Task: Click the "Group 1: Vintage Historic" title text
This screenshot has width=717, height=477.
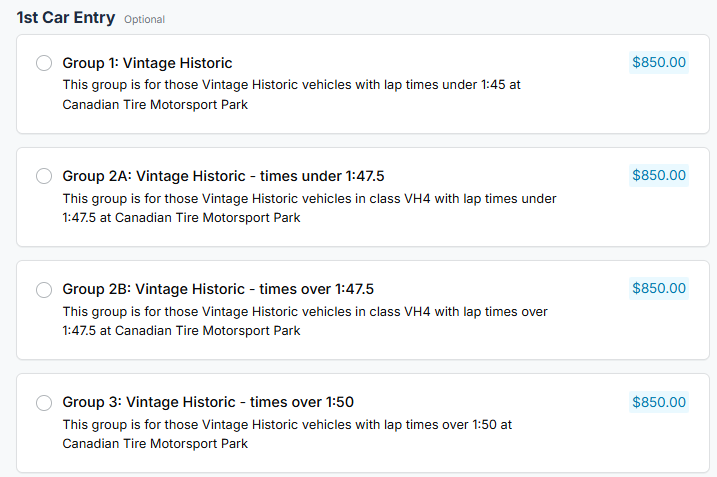Action: 147,63
